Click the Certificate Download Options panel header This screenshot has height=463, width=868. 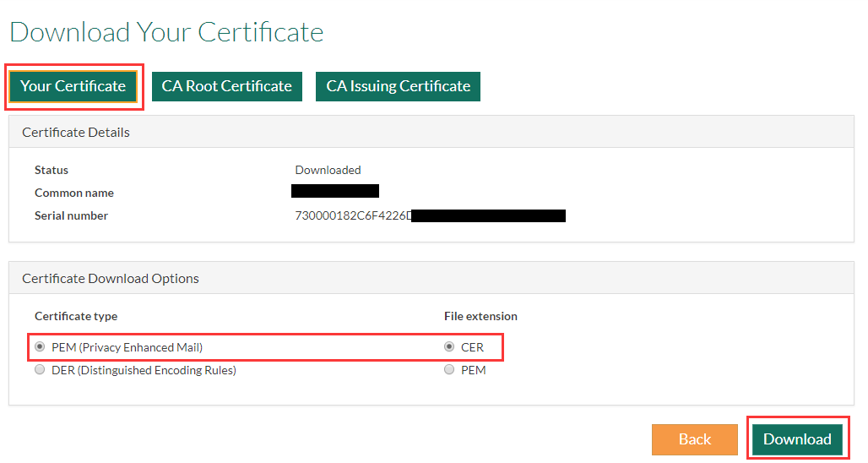tap(111, 279)
